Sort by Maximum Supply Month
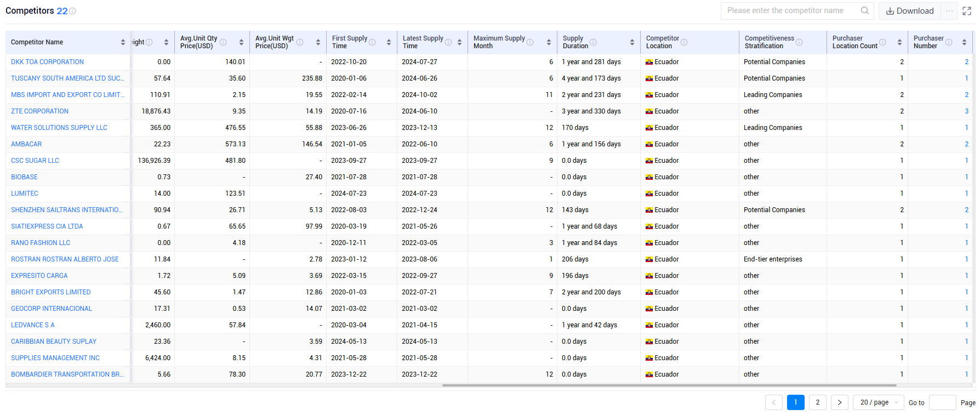Screen dimensions: 980x415 click(549, 42)
